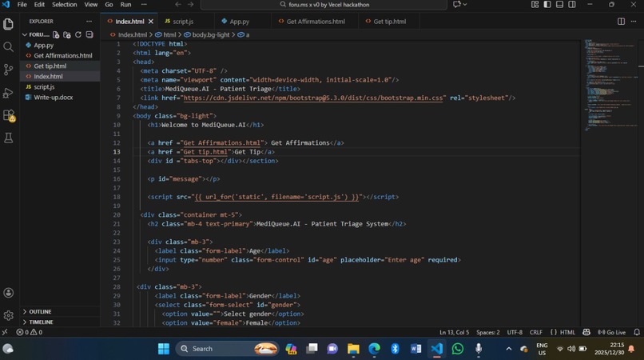644x360 pixels.
Task: Open the customize layout control
Action: (535, 5)
